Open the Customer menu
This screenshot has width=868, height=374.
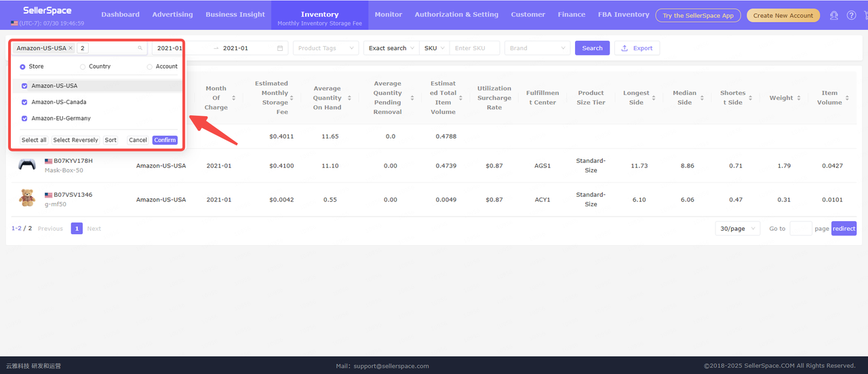pyautogui.click(x=528, y=14)
